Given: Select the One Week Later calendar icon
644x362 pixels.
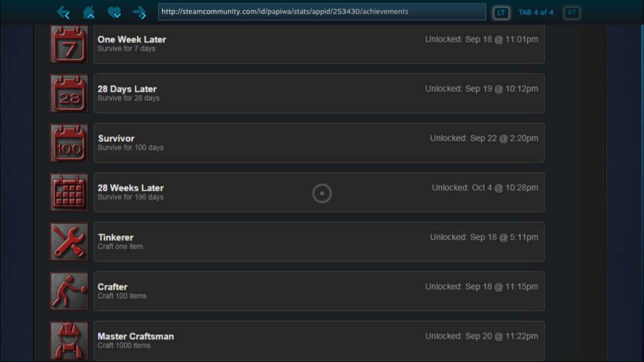Looking at the screenshot, I should [x=69, y=44].
